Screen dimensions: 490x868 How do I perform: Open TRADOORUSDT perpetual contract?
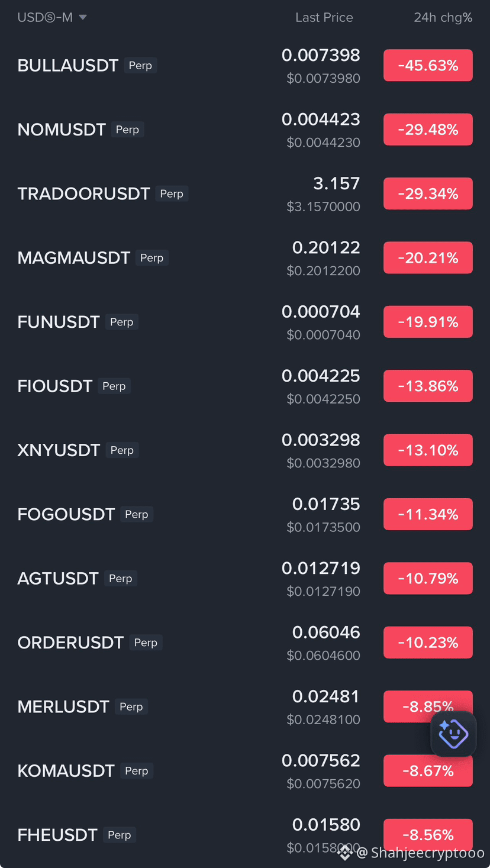coord(245,193)
